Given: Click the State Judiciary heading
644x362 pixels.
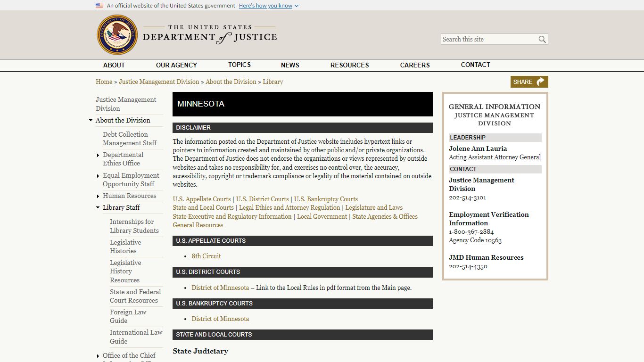Looking at the screenshot, I should [200, 351].
